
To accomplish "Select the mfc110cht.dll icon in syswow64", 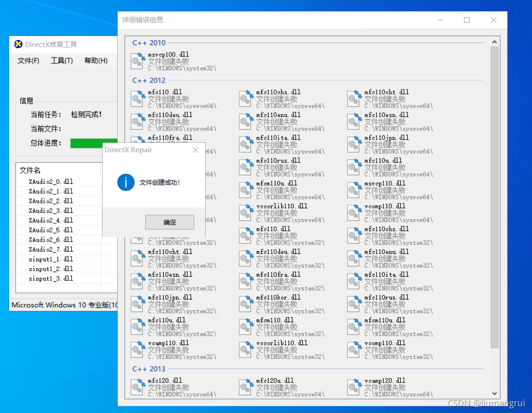I will 355,99.
